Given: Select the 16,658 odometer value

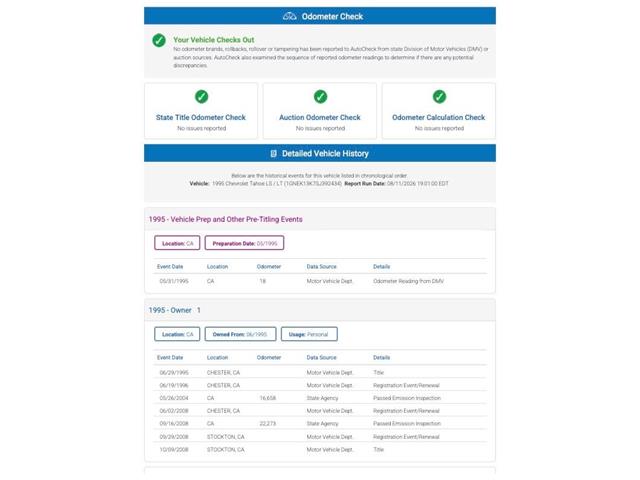Looking at the screenshot, I should tap(268, 398).
